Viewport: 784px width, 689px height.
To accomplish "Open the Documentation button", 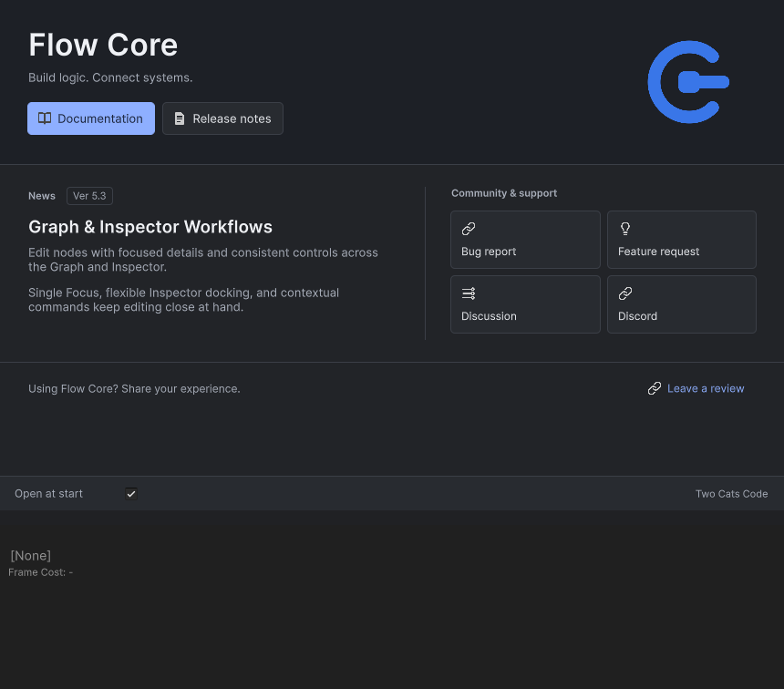I will (91, 118).
